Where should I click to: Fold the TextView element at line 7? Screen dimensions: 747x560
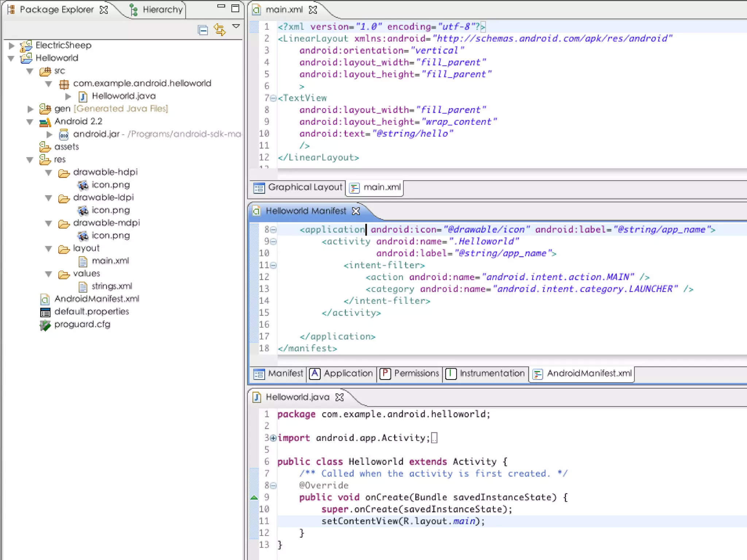pyautogui.click(x=274, y=98)
